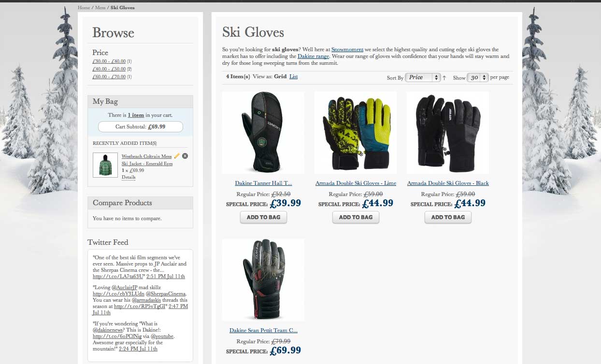Click the pencil edit icon in My Bag
The width and height of the screenshot is (601, 364).
click(x=177, y=156)
